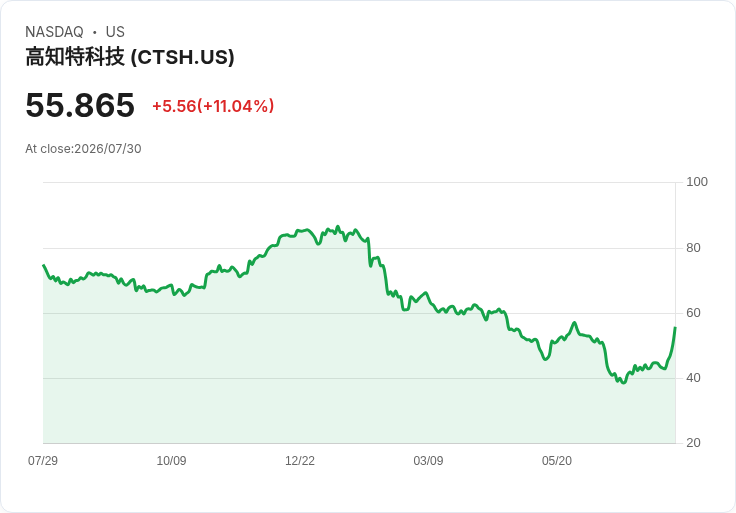Click the chart line's final endpoint
The width and height of the screenshot is (736, 513).
[675, 328]
